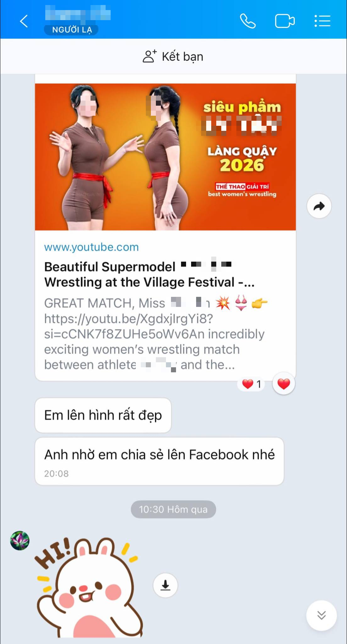Start a voice call with the phone icon

point(248,21)
